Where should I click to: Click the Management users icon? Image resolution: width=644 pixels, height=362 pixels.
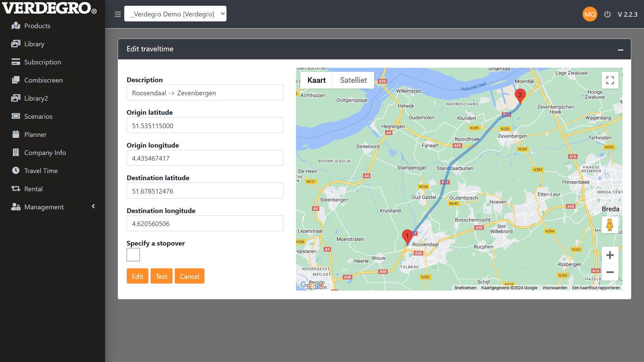pyautogui.click(x=16, y=207)
